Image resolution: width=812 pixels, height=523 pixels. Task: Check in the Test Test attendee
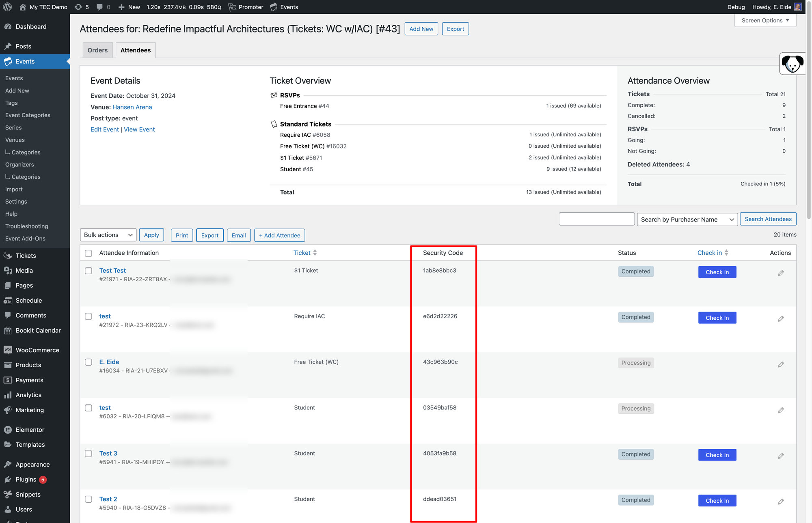[717, 272]
